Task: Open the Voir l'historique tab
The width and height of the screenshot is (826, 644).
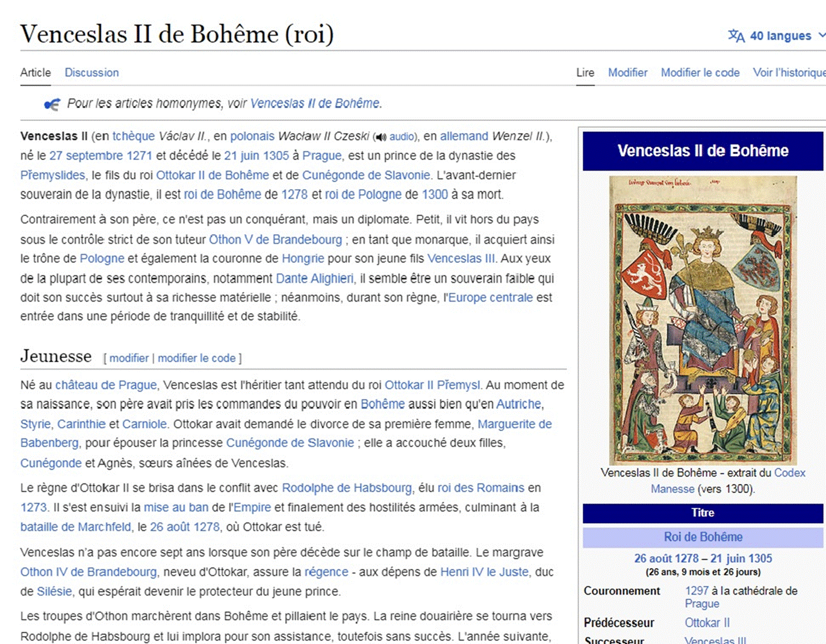Action: (789, 72)
